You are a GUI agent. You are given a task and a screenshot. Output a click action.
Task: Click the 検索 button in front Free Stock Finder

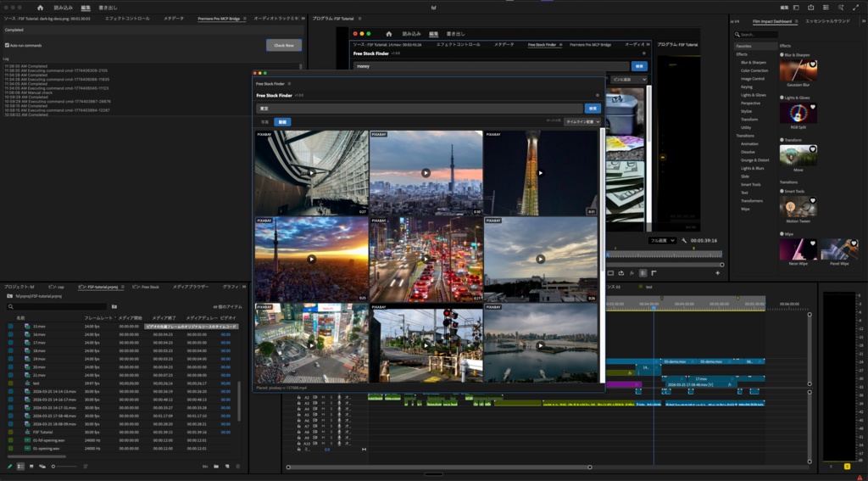593,109
